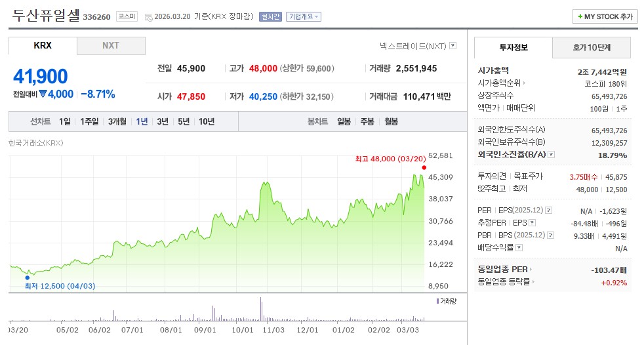Select the 5년 line chart period
This screenshot has height=345, width=644.
[184, 121]
